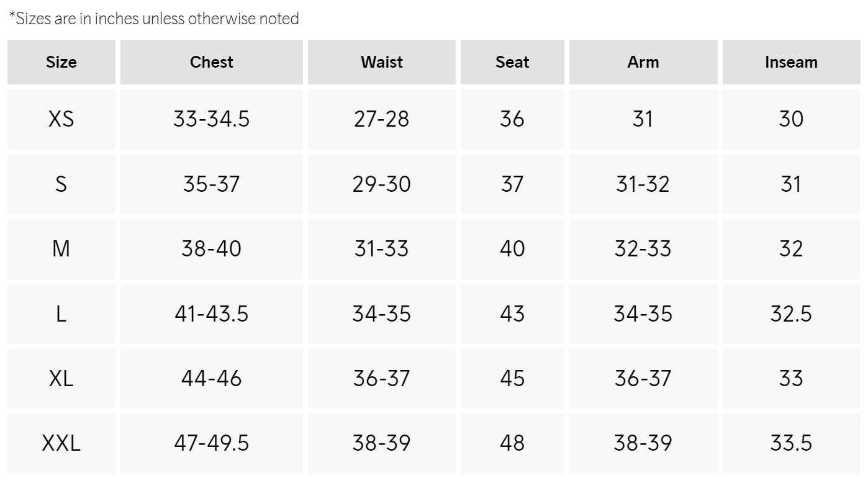Click chest value 47-49.5
Image resolution: width=868 pixels, height=483 pixels.
coord(212,443)
